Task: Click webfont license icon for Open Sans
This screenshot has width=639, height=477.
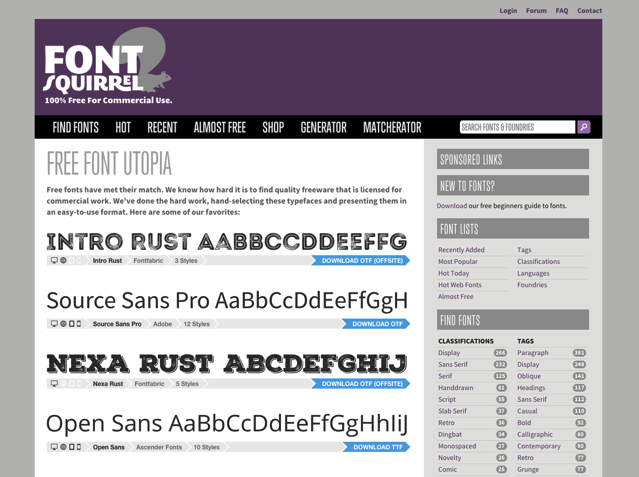Action: [x=63, y=447]
